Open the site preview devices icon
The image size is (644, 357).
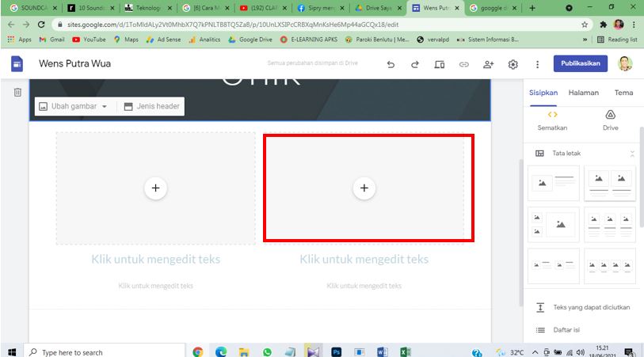[x=439, y=64]
